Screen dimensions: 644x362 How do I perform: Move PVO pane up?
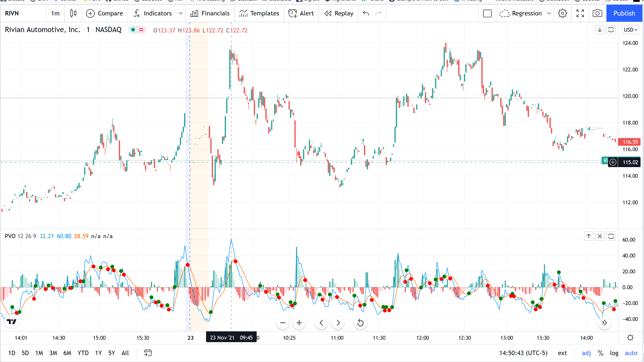pyautogui.click(x=589, y=236)
